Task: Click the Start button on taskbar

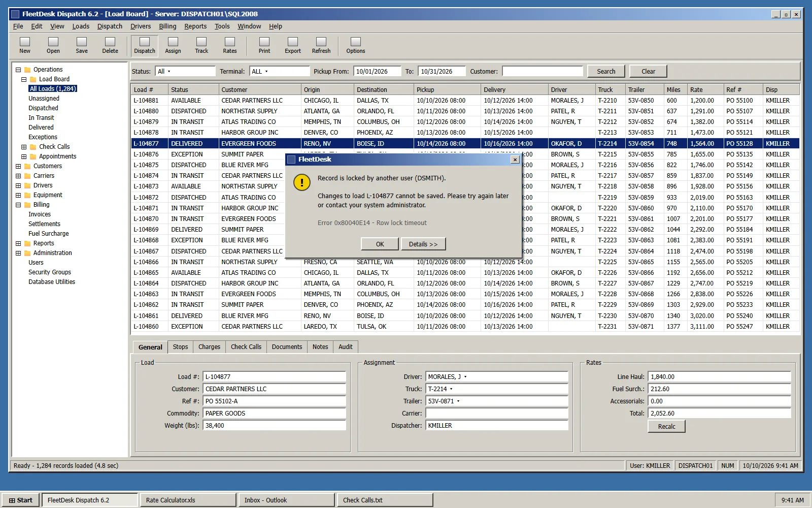Action: (20, 500)
